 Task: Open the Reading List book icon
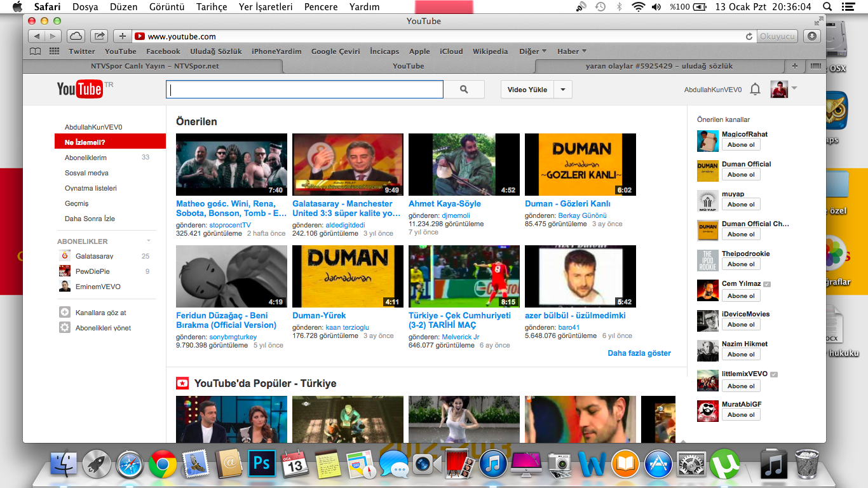tap(36, 51)
